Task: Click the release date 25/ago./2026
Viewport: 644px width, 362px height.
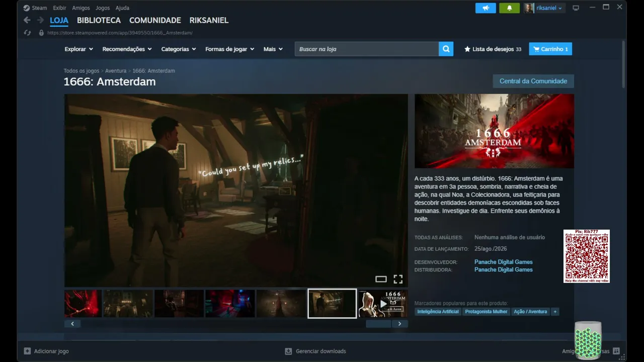Action: click(491, 249)
